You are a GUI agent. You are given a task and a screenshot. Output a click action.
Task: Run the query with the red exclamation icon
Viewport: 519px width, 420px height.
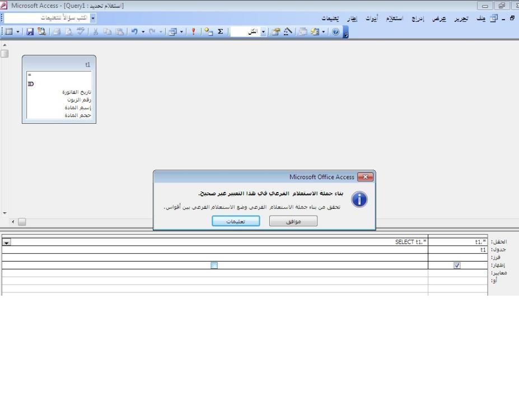tap(193, 31)
